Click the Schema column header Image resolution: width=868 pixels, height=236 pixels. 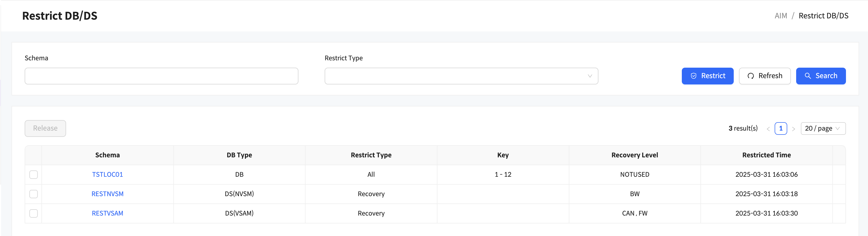coord(108,155)
